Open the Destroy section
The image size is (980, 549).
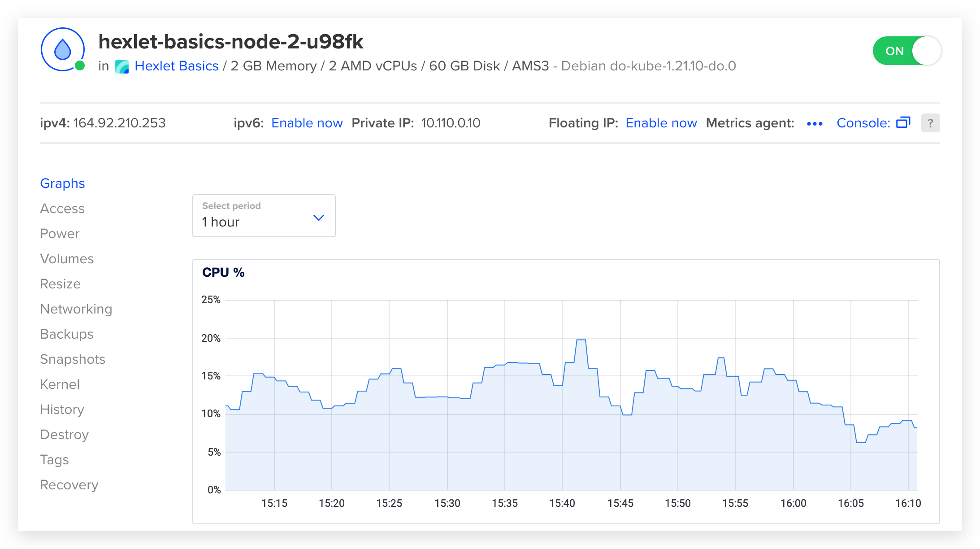64,434
